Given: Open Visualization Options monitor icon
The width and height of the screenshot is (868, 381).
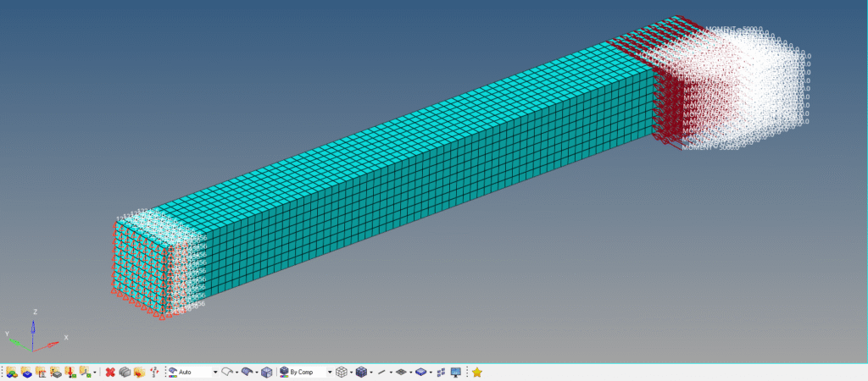Looking at the screenshot, I should [x=456, y=373].
